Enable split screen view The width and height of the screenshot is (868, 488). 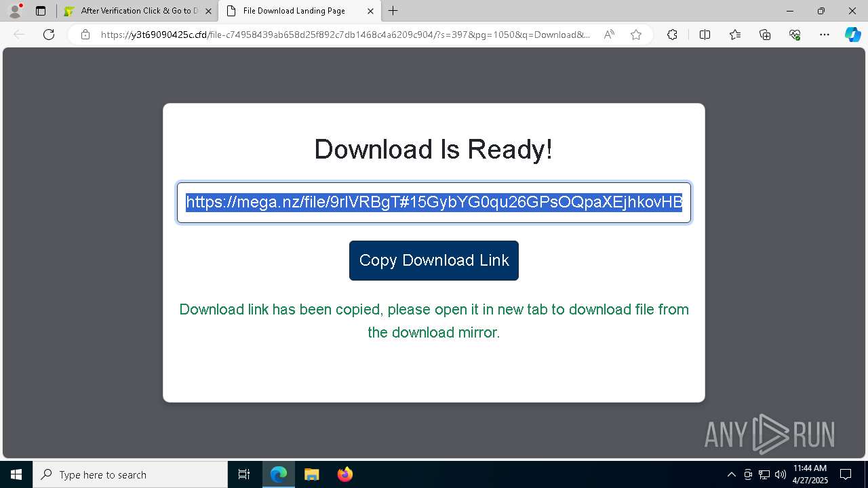pyautogui.click(x=705, y=35)
